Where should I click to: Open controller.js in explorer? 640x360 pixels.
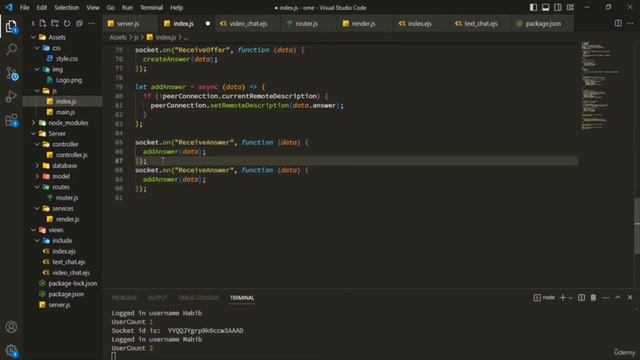(x=71, y=155)
